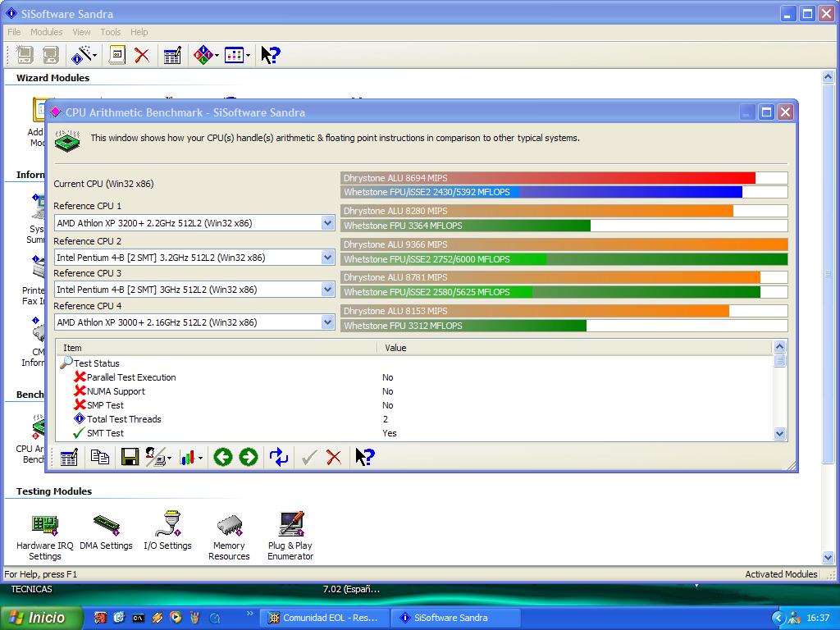Click the copy icon in benchmark toolbar
The image size is (840, 630).
tap(99, 457)
